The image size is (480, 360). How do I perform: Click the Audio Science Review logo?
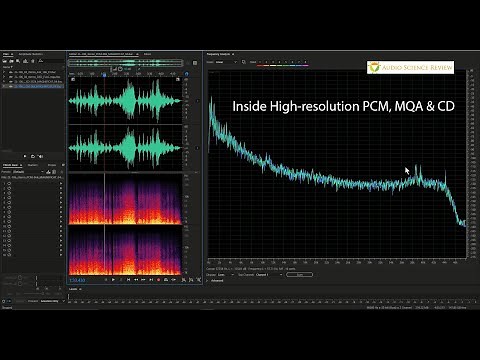coord(410,67)
